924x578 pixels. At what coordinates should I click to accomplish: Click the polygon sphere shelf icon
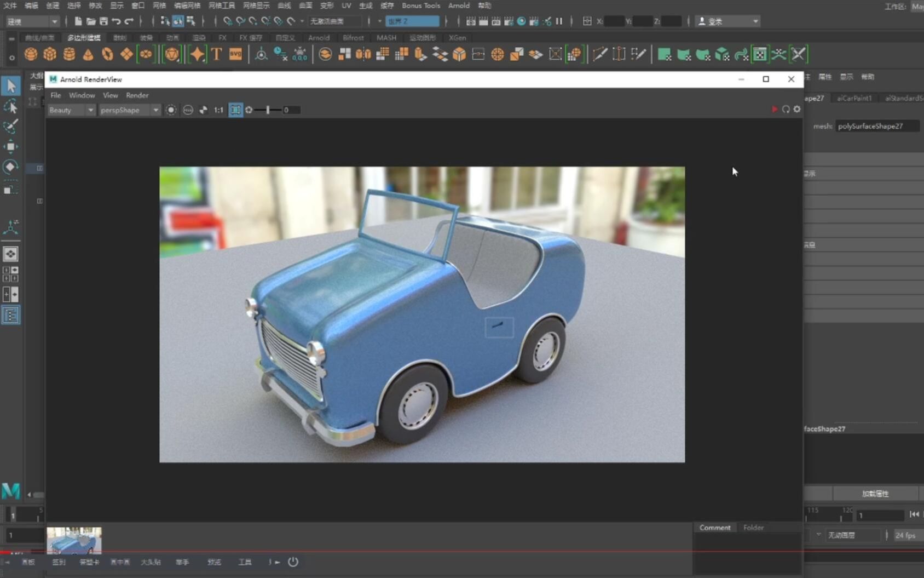coord(31,54)
